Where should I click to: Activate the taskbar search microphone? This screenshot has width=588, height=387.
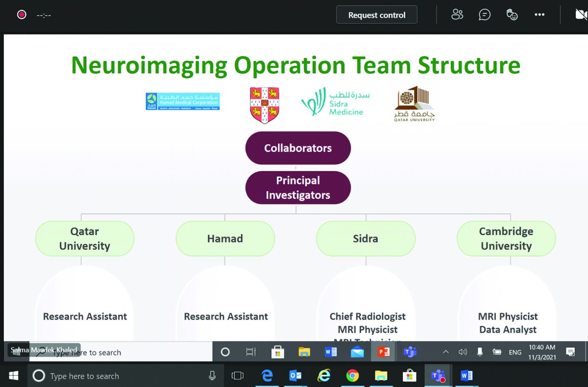tap(212, 376)
